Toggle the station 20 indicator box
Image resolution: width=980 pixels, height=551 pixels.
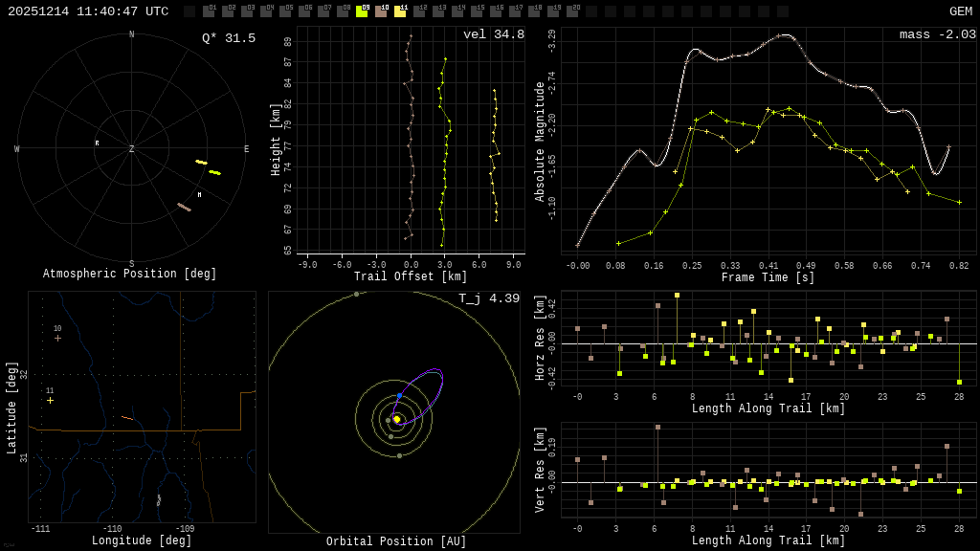(x=572, y=11)
